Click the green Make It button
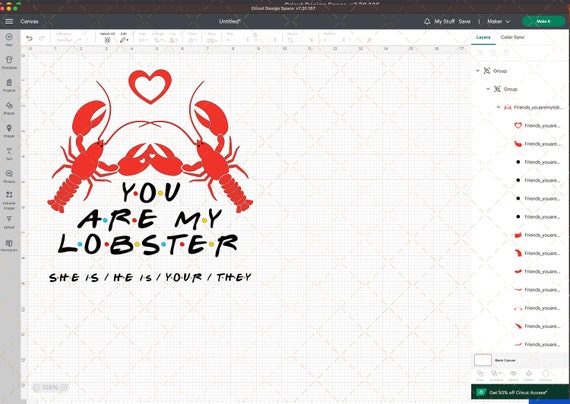 [543, 21]
